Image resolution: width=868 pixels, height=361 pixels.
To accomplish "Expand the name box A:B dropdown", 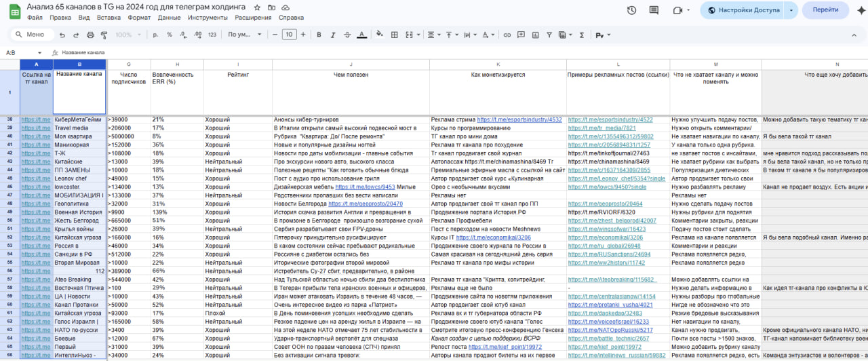I will click(x=40, y=52).
